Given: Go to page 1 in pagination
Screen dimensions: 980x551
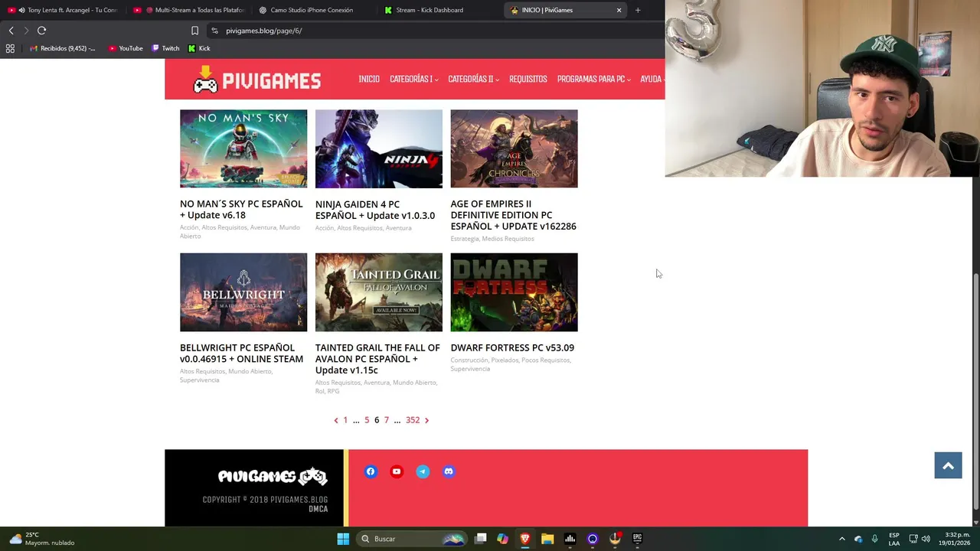Looking at the screenshot, I should [345, 420].
